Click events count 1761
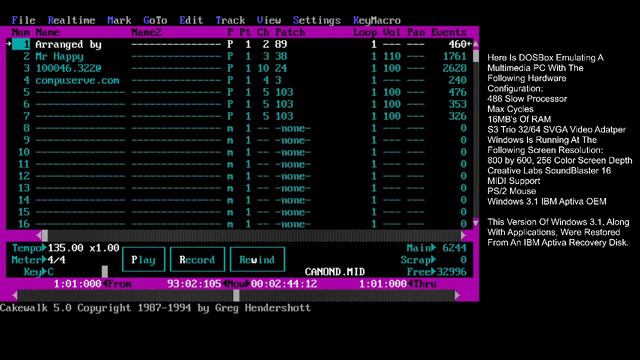 tap(455, 56)
